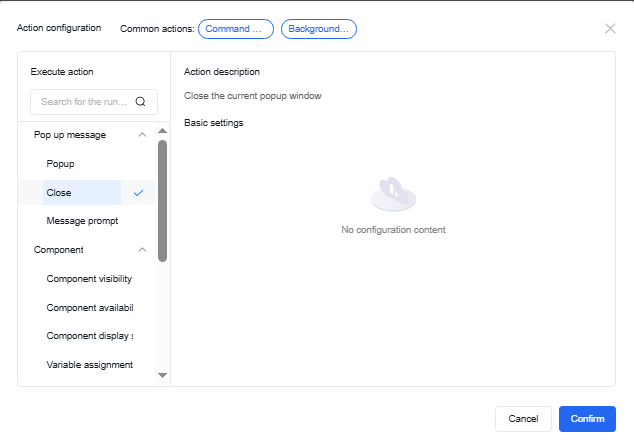The image size is (634, 447).
Task: Click the search magnifier icon
Action: click(140, 101)
